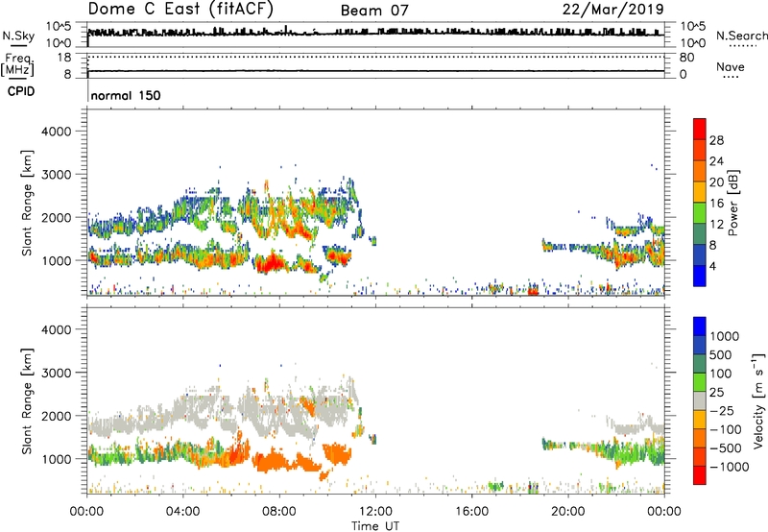The image size is (768, 532).
Task: Click the 12:00 time tick label
Action: 375,512
